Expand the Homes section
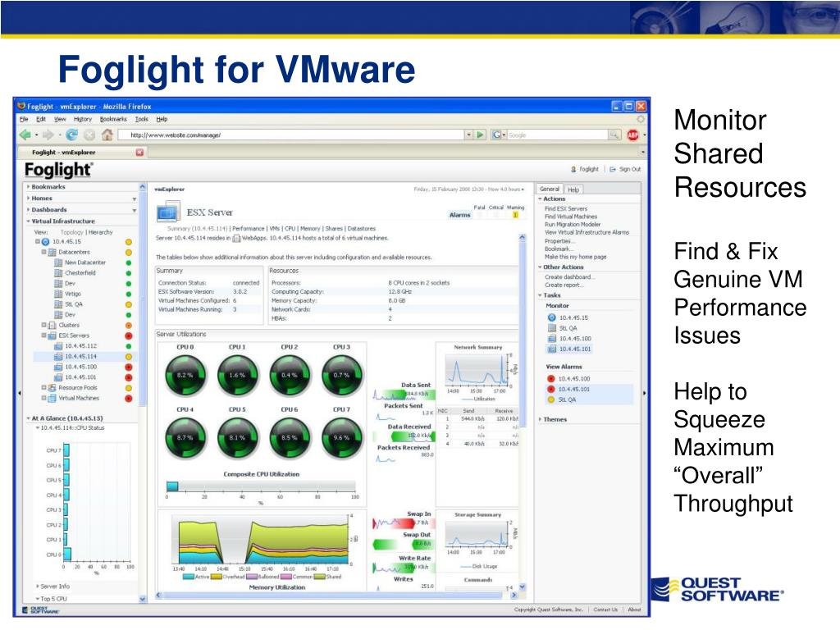840x630 pixels. [29, 199]
